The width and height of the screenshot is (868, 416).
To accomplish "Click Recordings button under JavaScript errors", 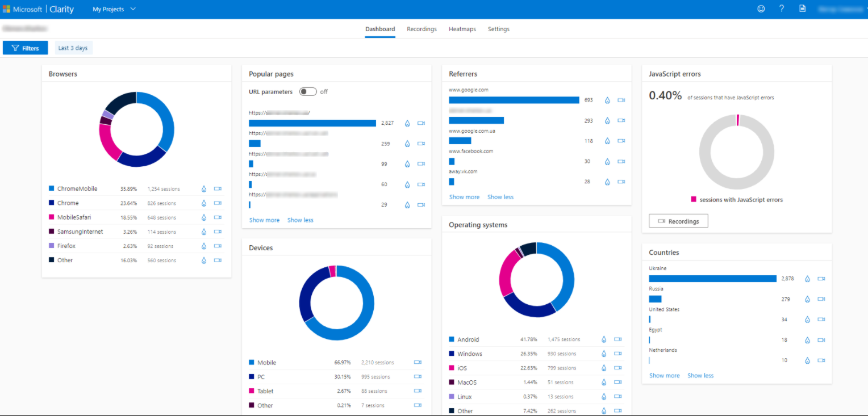I will click(678, 221).
